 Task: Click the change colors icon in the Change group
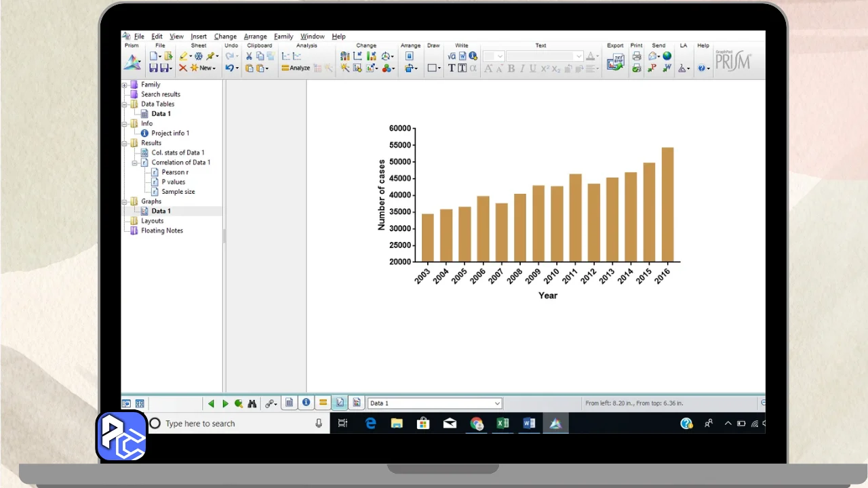[387, 68]
